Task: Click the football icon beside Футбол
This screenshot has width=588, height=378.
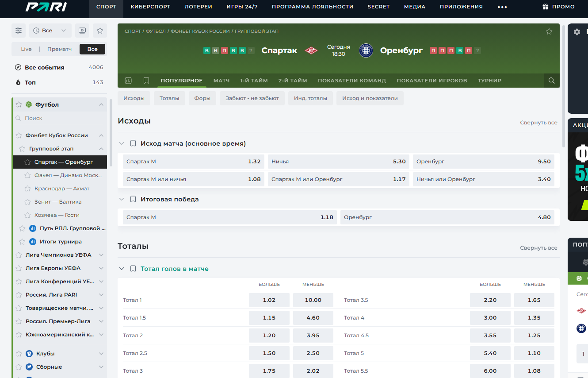Action: click(29, 104)
